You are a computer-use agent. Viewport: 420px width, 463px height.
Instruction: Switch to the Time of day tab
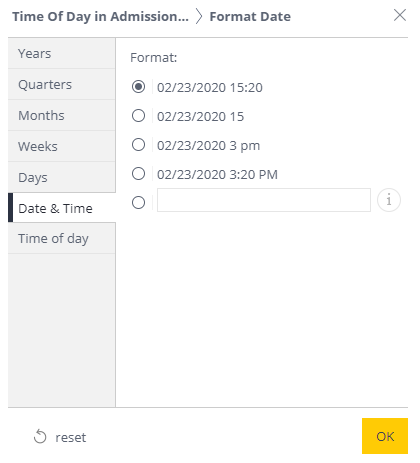click(62, 238)
